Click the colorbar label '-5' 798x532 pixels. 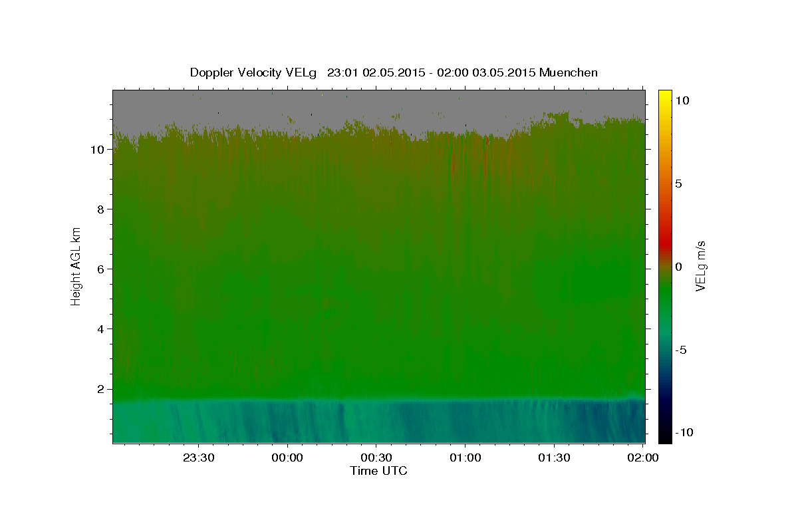coord(681,350)
